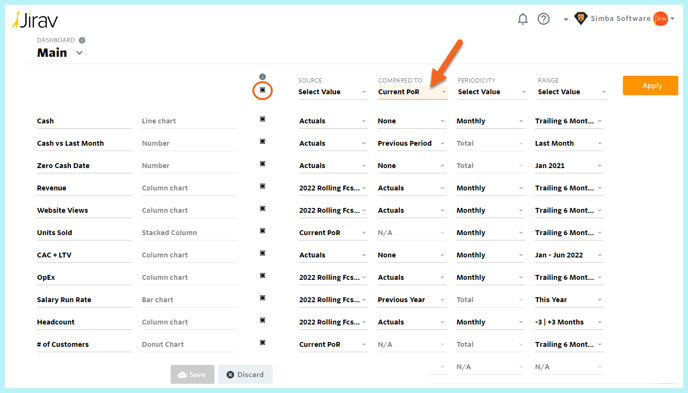Toggle the checkbox for Salary Run Rate
The width and height of the screenshot is (688, 393).
click(262, 298)
